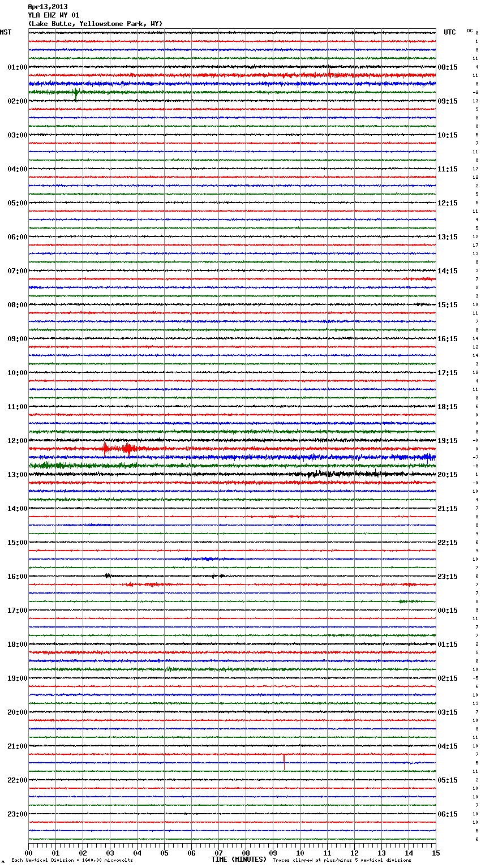The image size is (481, 868).
Task: Select the 06:15 UTC time label
Action: point(448,814)
